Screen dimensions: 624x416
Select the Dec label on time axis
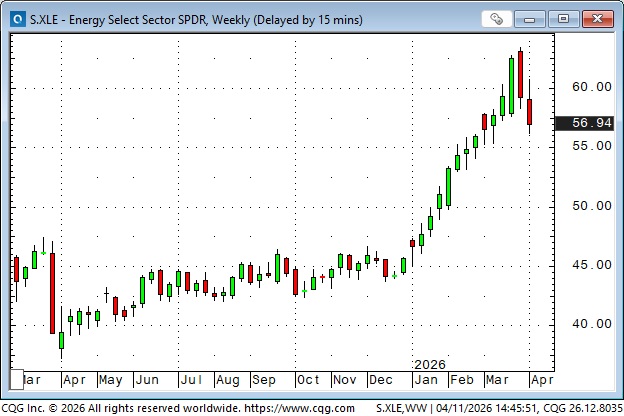pos(381,380)
